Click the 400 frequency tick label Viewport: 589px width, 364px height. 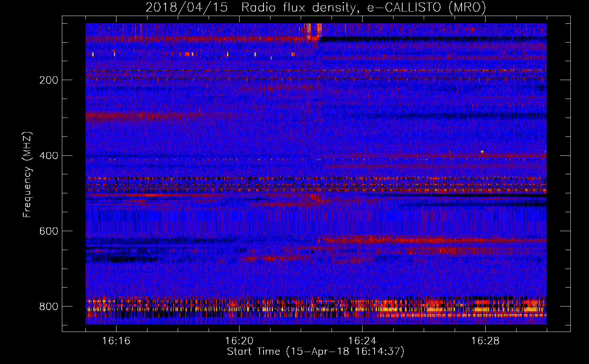[49, 156]
